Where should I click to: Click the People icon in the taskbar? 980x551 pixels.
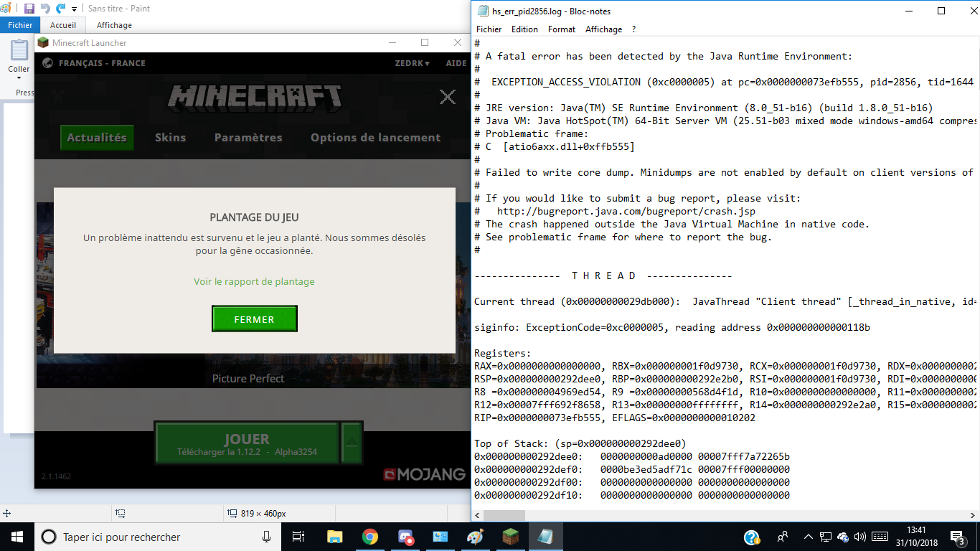click(783, 537)
